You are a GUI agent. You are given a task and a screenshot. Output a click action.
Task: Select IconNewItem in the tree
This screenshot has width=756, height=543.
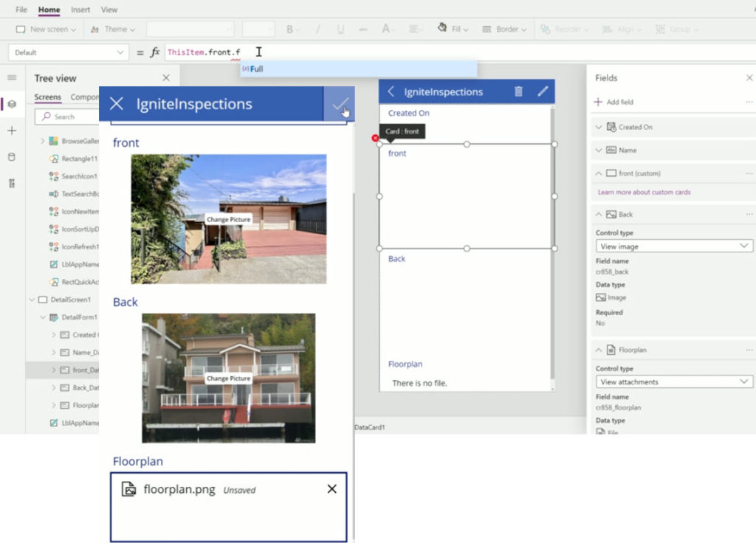[x=74, y=212]
